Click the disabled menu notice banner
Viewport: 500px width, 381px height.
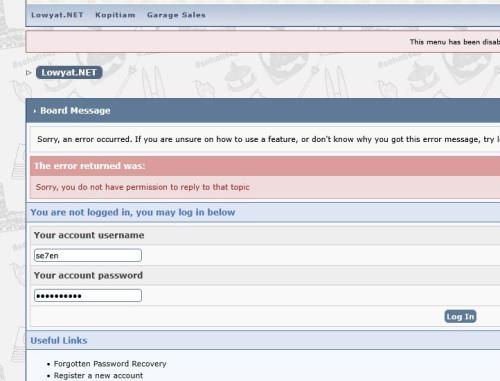(263, 42)
